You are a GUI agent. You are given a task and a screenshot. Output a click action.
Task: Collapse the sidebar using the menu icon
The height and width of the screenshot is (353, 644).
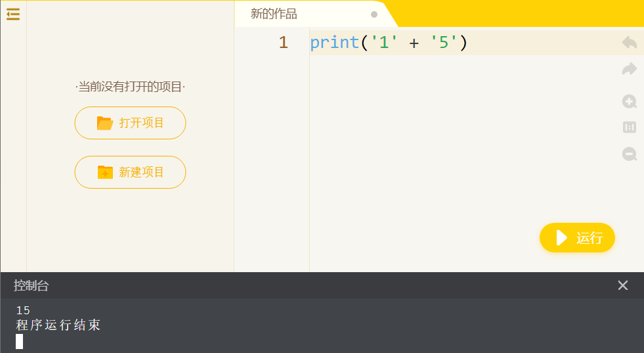coord(13,14)
